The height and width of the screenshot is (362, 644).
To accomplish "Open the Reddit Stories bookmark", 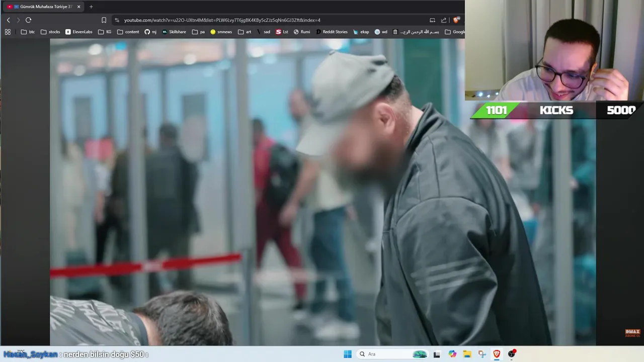I will click(331, 32).
